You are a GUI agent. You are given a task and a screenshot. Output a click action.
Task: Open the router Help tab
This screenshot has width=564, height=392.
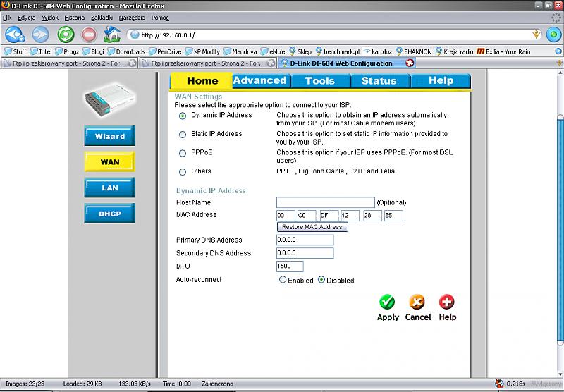point(441,80)
